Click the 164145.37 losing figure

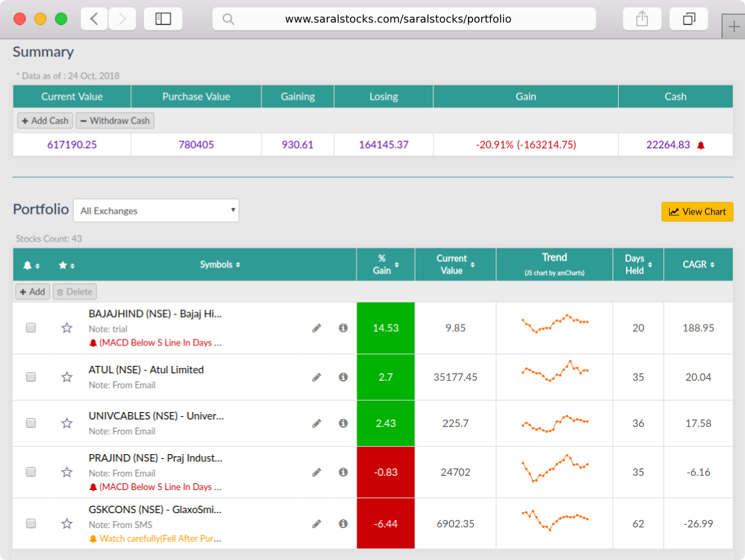coord(384,145)
